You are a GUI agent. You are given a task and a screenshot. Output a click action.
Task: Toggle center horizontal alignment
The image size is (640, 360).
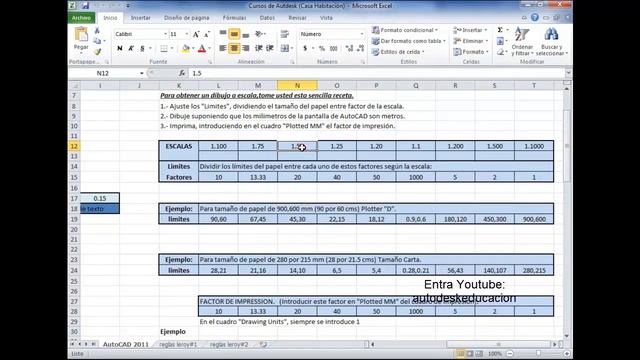tap(234, 48)
